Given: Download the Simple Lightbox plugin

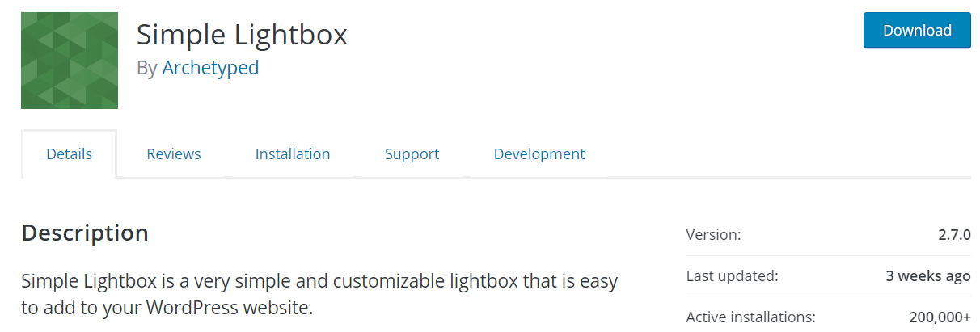Looking at the screenshot, I should pos(917,31).
